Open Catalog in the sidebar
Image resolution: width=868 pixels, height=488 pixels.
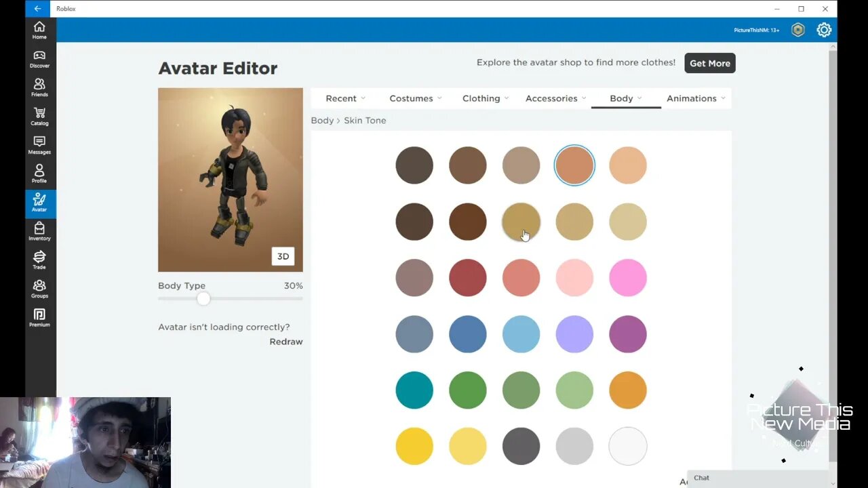[39, 117]
